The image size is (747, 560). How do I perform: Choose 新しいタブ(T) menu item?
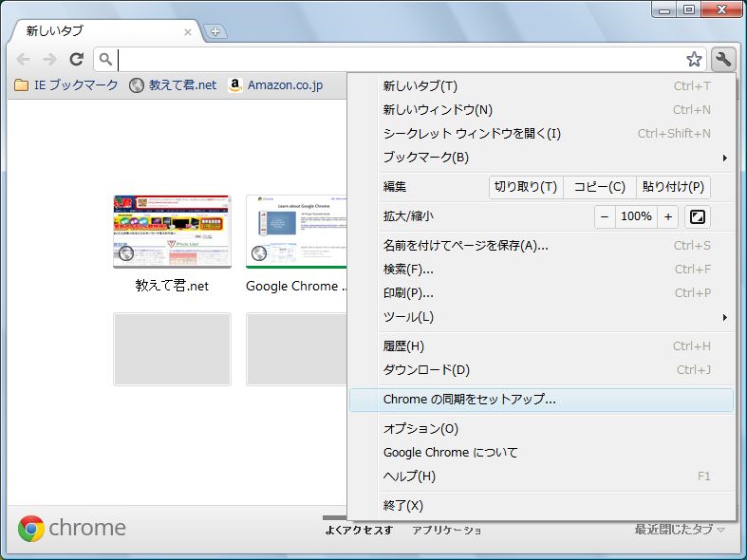542,86
